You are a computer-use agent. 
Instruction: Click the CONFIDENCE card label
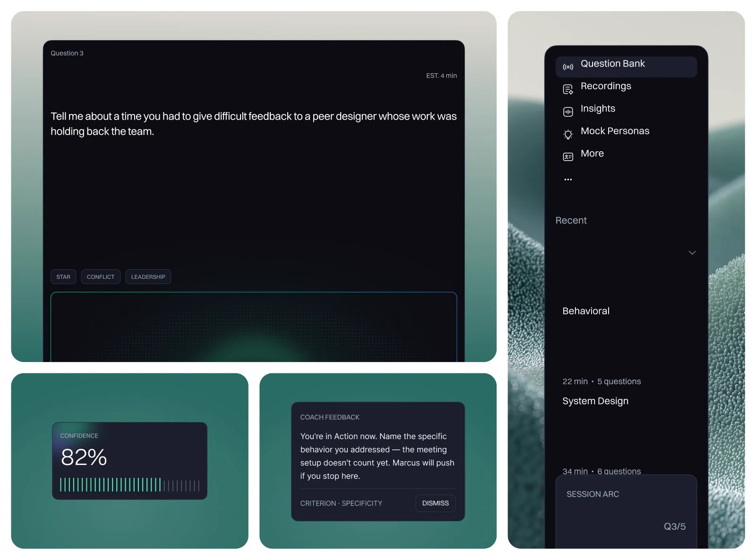tap(79, 436)
